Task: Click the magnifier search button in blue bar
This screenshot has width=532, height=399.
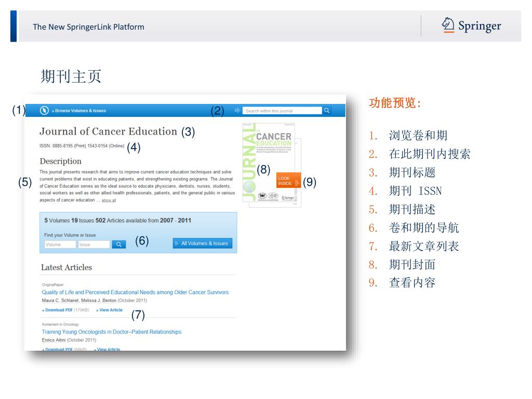Action: point(327,111)
